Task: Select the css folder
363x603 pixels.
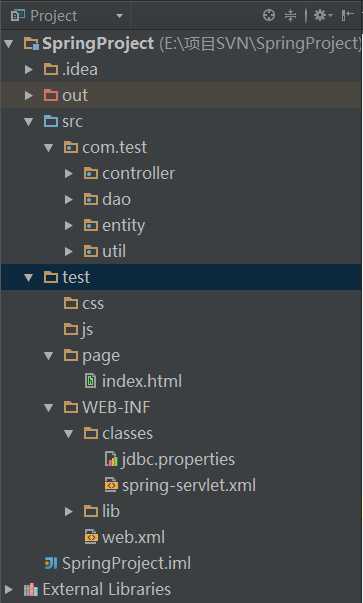Action: tap(83, 303)
